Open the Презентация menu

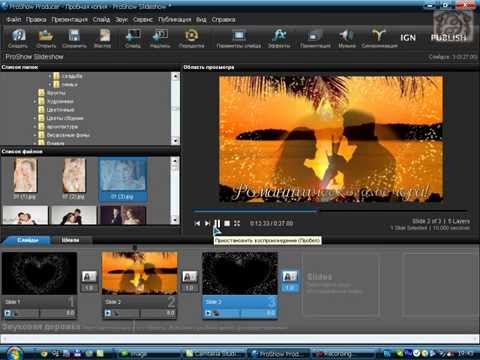[69, 20]
